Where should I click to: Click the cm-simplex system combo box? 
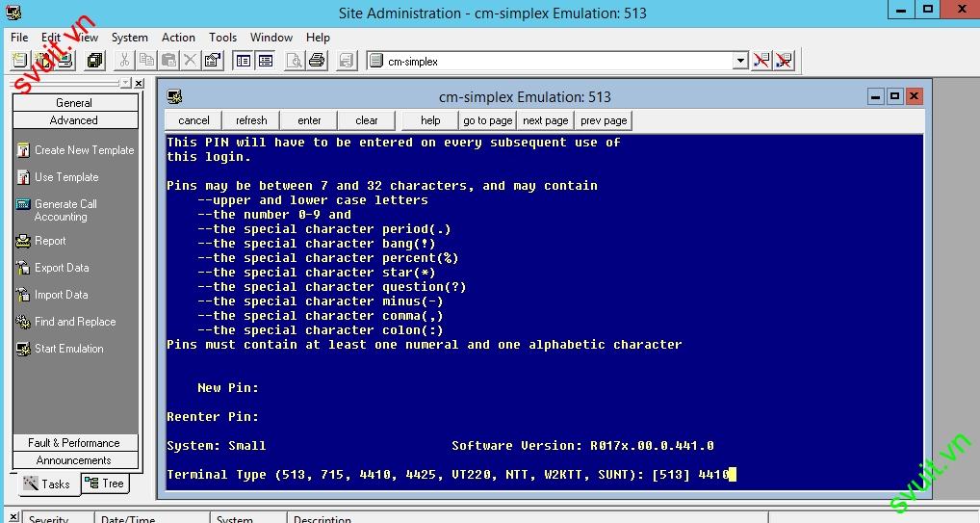point(556,61)
